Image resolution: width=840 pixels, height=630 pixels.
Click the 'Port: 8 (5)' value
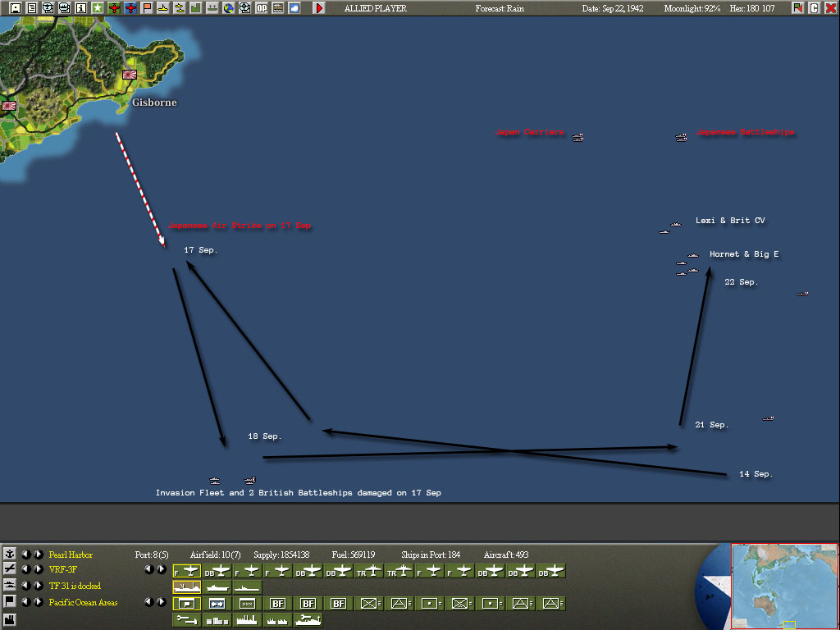coord(152,555)
